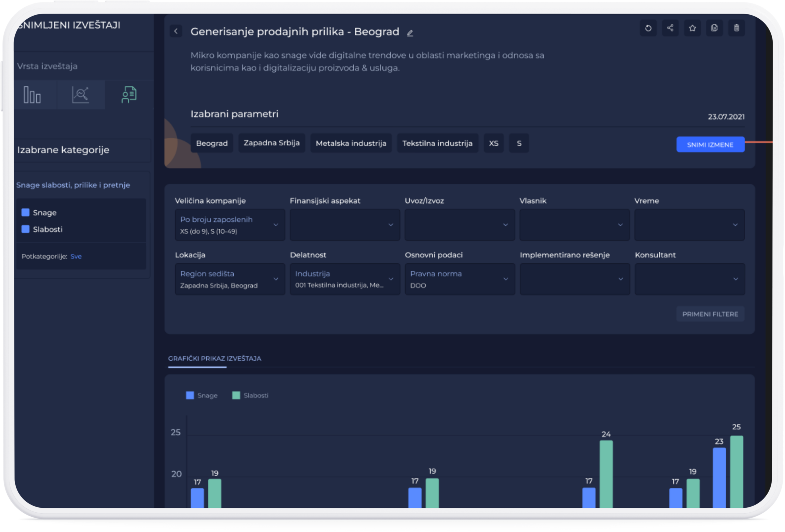Screen dimensions: 785x532
Task: Switch to Grafički prikaz izveštaja tab
Action: click(214, 358)
